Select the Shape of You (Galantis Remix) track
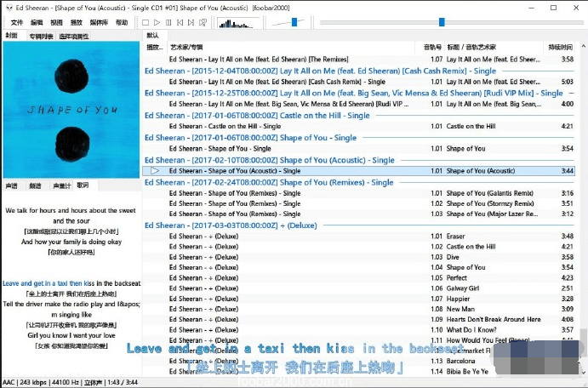Image resolution: width=588 pixels, height=388 pixels. tap(359, 193)
